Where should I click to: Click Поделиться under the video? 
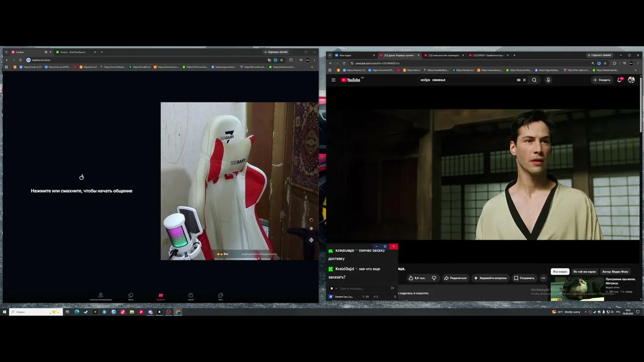[455, 278]
